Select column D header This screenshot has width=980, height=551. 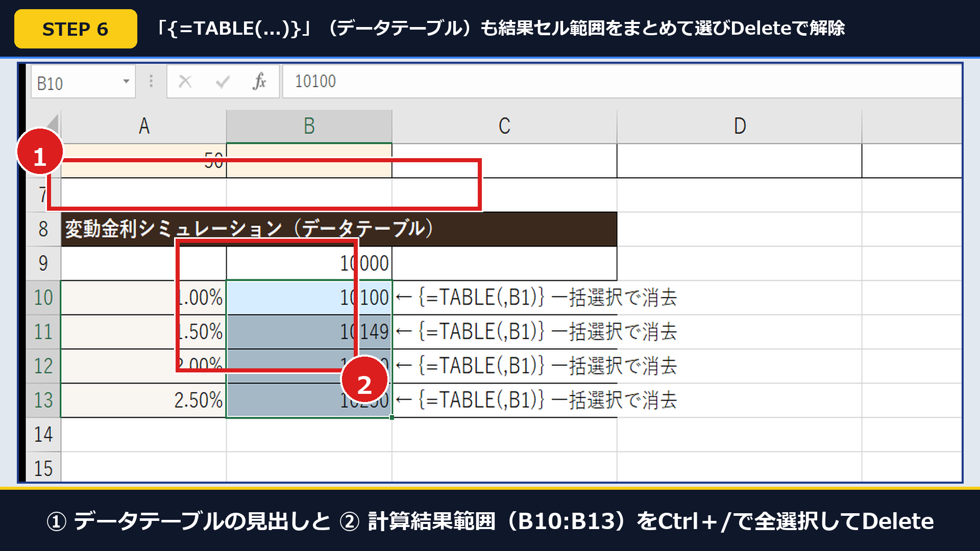pos(740,127)
